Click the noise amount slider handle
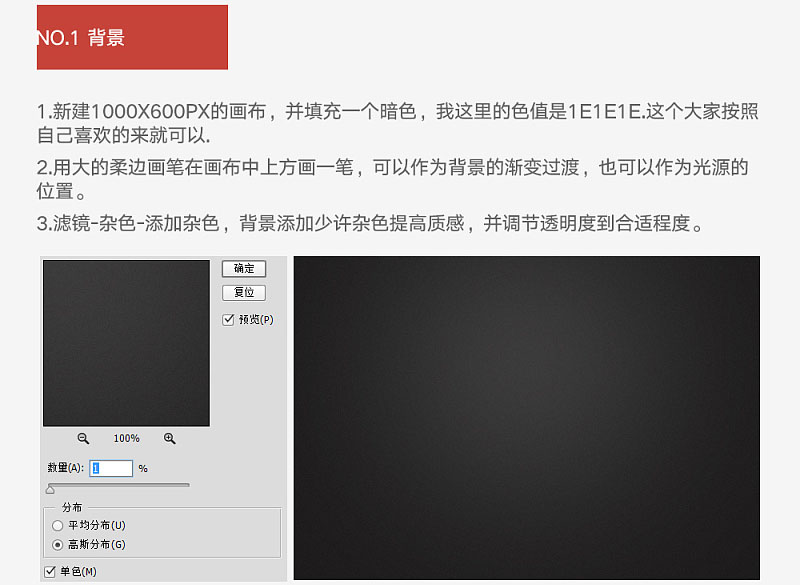The height and width of the screenshot is (585, 800). click(50, 490)
